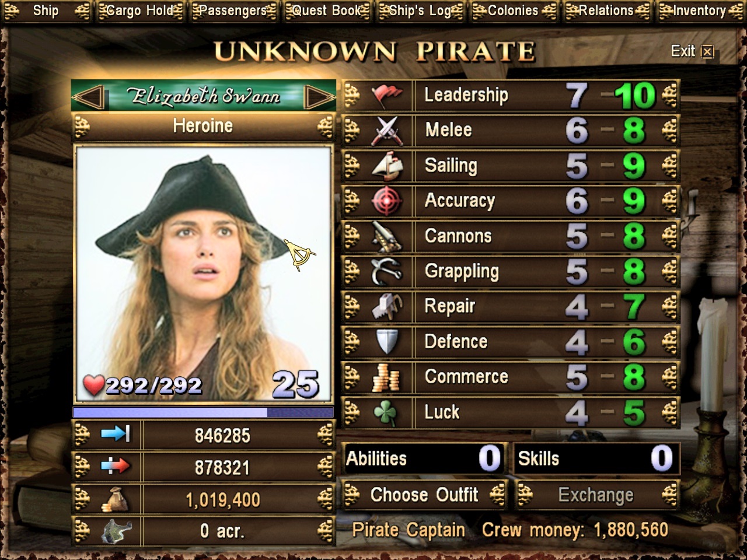Exit the character screen
Viewport: 747px width, 560px height.
coord(692,51)
